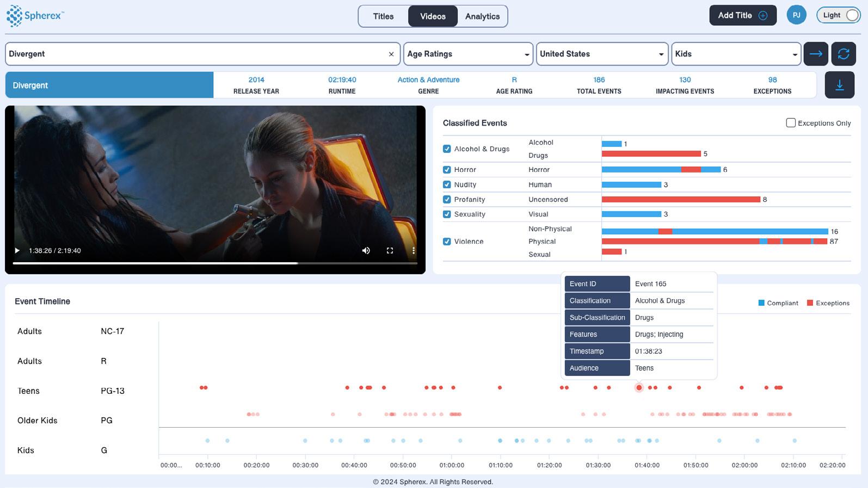Click the Non-Physical violence bar
The width and height of the screenshot is (868, 488).
coord(715,231)
